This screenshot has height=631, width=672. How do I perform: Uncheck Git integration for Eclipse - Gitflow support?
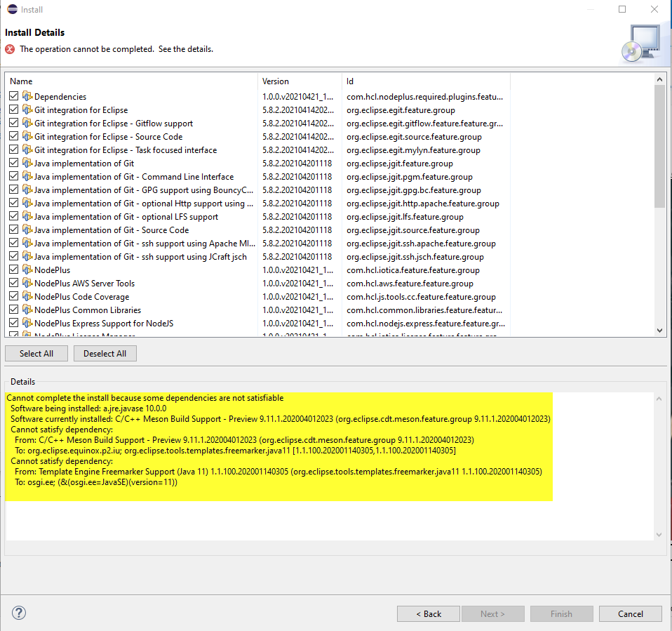point(14,123)
